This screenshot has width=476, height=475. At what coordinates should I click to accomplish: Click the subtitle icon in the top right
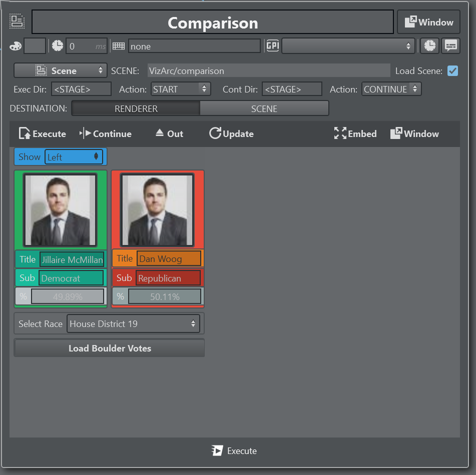click(x=450, y=46)
